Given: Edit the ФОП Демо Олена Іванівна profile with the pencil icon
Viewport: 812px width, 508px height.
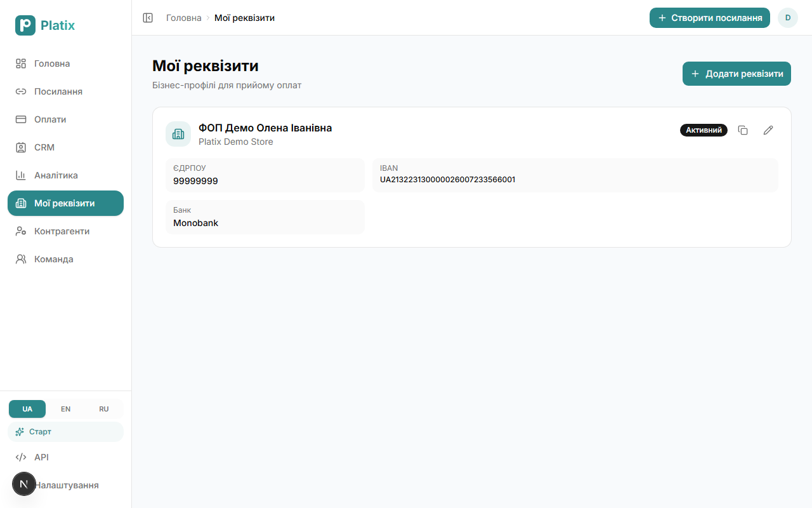Looking at the screenshot, I should (768, 130).
